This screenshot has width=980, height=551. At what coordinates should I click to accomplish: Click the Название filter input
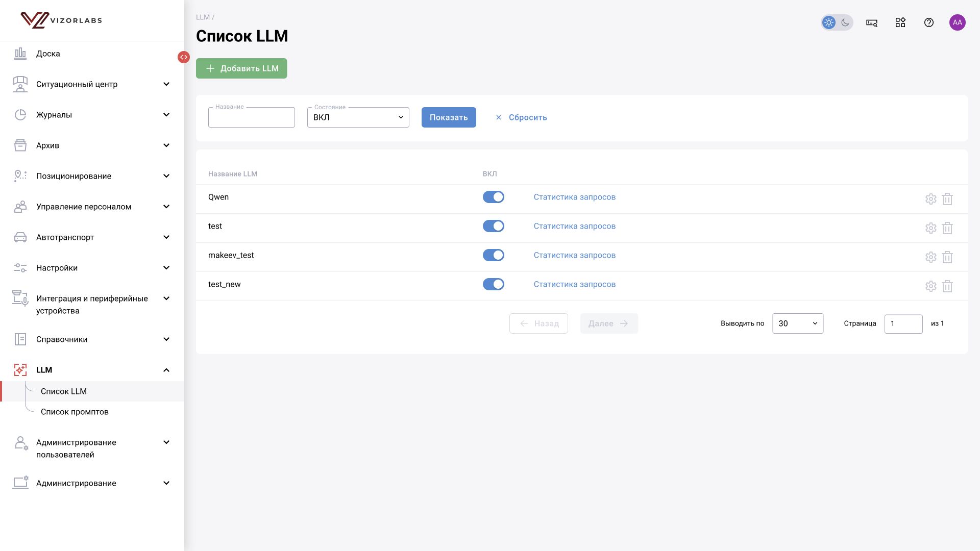(252, 117)
